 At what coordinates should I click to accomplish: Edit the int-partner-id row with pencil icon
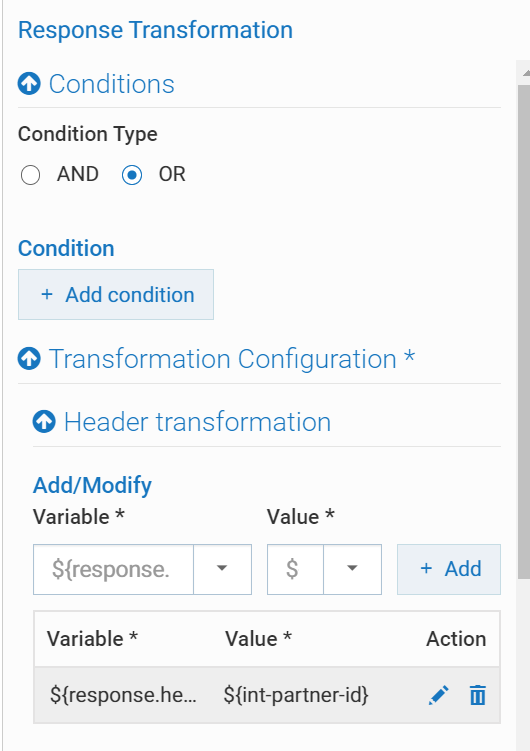(439, 695)
